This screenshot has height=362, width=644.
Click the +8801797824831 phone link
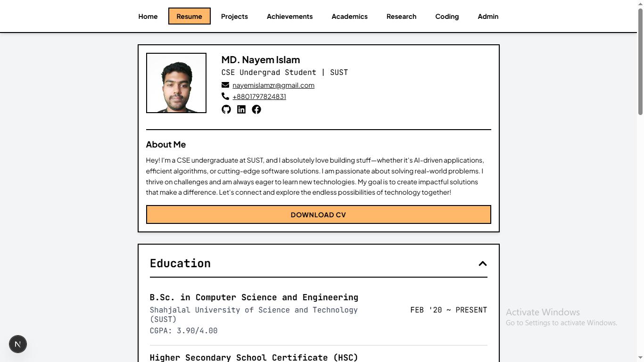[x=259, y=97]
